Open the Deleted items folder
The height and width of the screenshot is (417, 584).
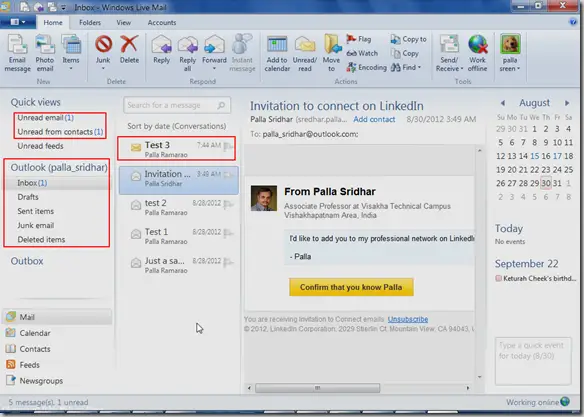(41, 239)
